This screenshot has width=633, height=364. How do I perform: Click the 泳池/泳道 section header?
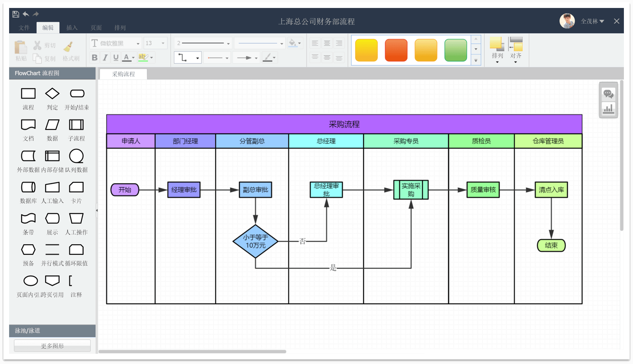(x=52, y=330)
